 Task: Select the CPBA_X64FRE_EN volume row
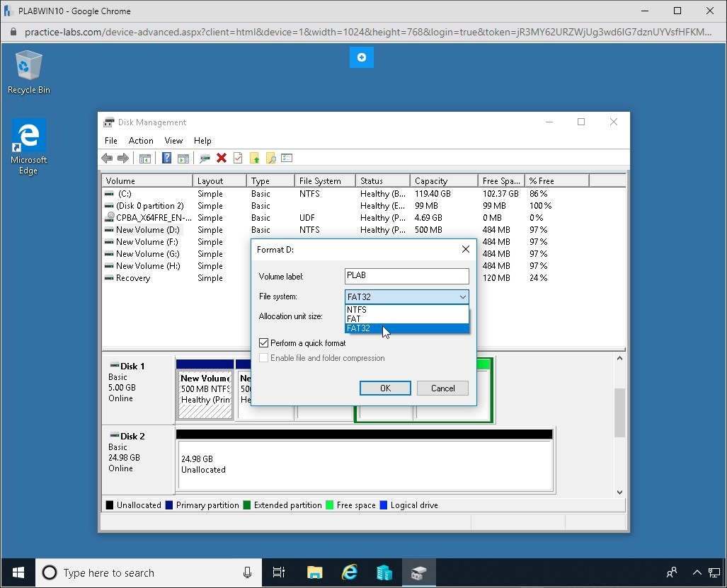[x=364, y=218]
